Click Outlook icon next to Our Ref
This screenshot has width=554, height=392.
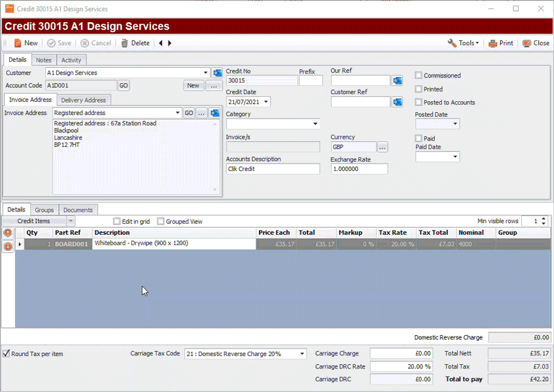click(397, 80)
